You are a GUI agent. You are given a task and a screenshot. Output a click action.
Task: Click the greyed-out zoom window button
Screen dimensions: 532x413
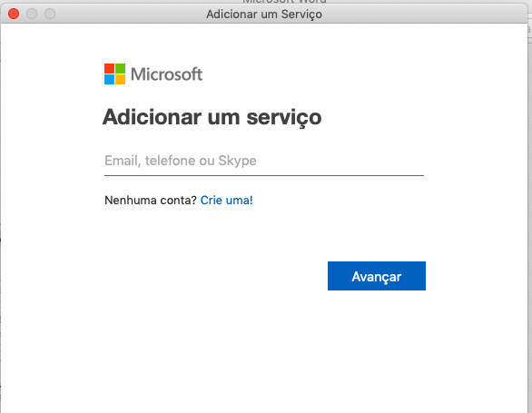coord(50,14)
